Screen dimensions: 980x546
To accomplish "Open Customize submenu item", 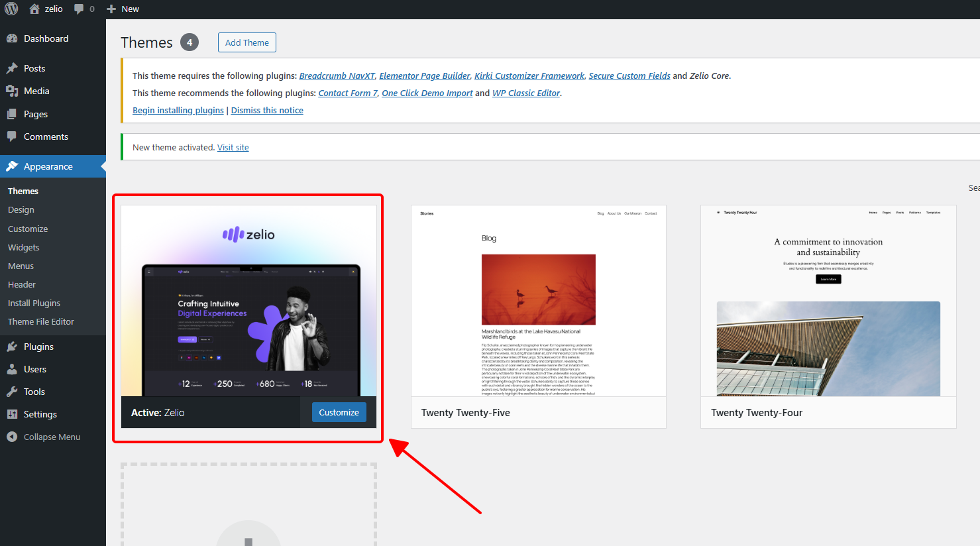I will pos(28,229).
